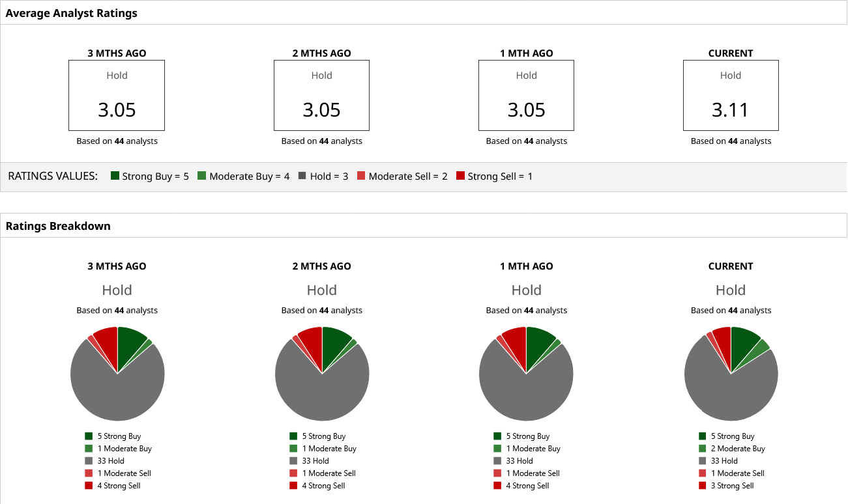Click the Ratings Breakdown section header
The width and height of the screenshot is (848, 504).
58,226
